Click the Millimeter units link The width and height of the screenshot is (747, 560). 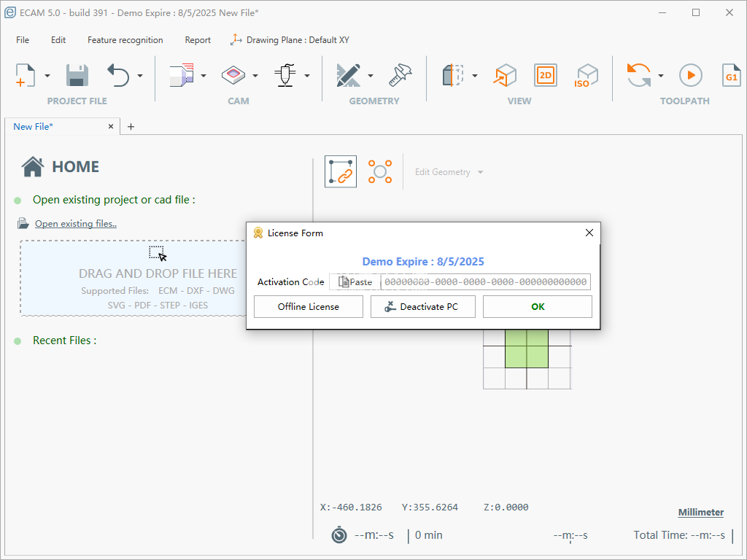tap(701, 513)
